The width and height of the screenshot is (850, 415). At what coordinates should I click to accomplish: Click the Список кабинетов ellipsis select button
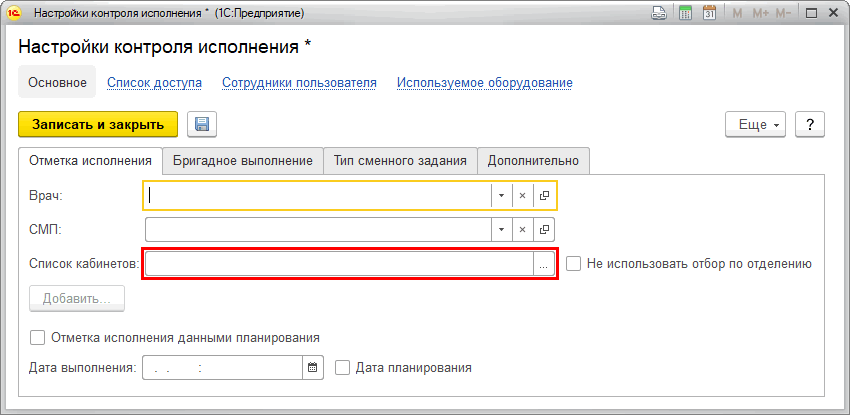pyautogui.click(x=544, y=264)
